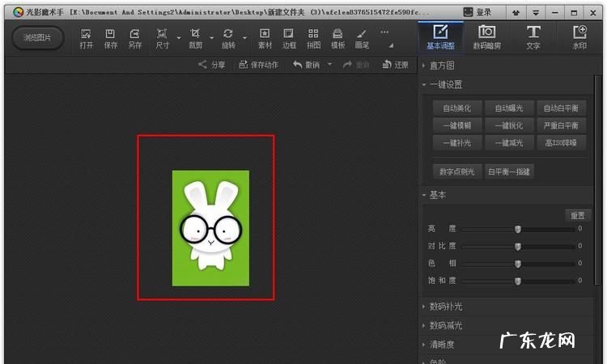Select the 画笔 (Brush) tool icon
Screen dimensions: 607x364
point(362,38)
